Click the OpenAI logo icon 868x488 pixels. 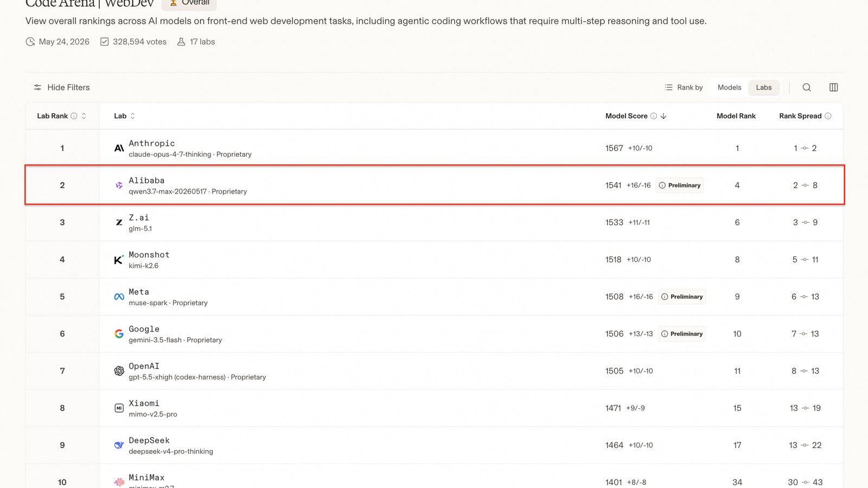[x=119, y=371]
